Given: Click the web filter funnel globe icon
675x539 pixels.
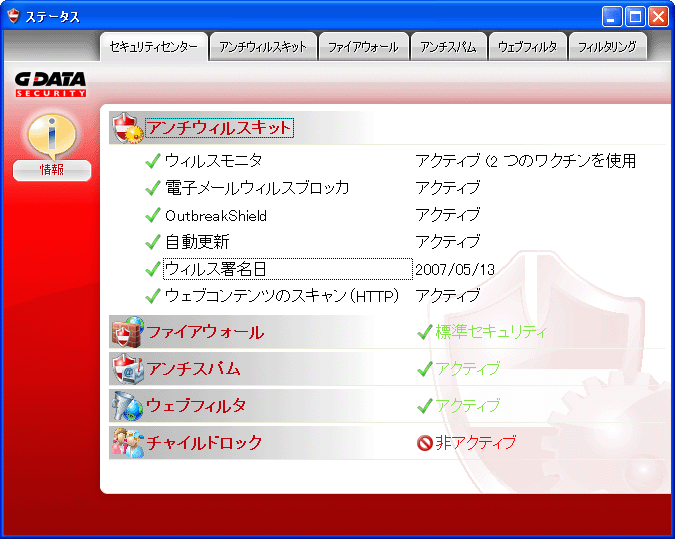Looking at the screenshot, I should pos(128,406).
